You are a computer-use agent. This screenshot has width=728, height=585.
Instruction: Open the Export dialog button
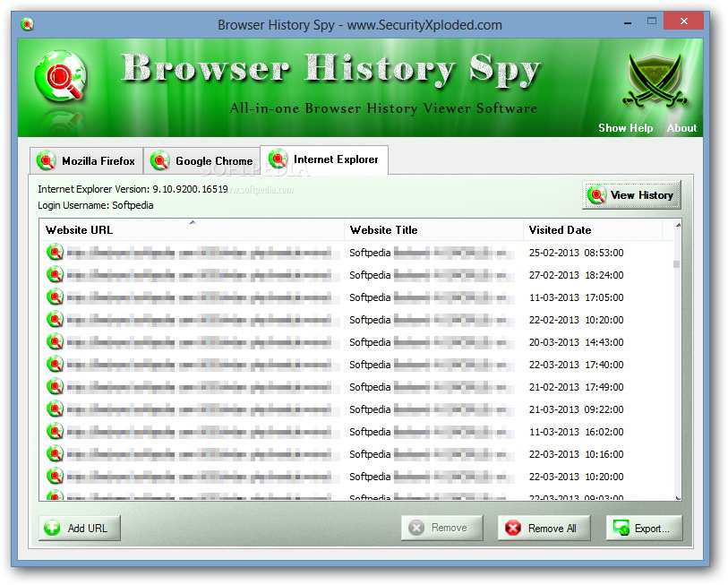click(645, 528)
